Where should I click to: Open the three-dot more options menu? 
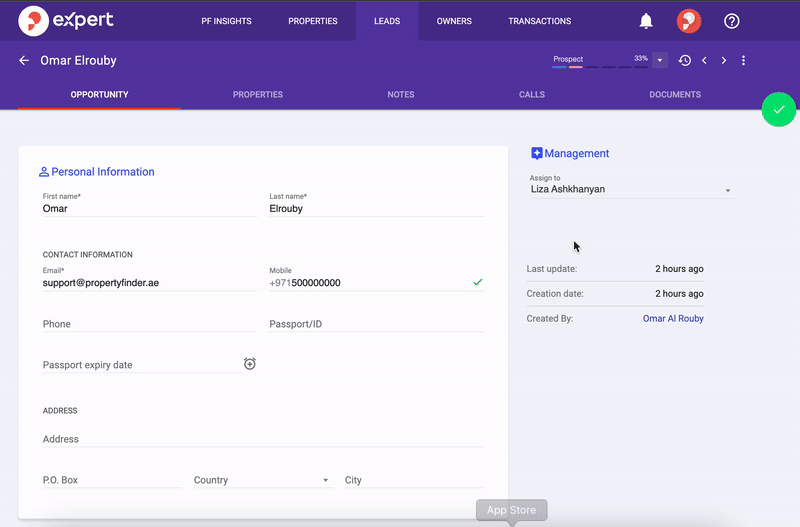point(743,60)
